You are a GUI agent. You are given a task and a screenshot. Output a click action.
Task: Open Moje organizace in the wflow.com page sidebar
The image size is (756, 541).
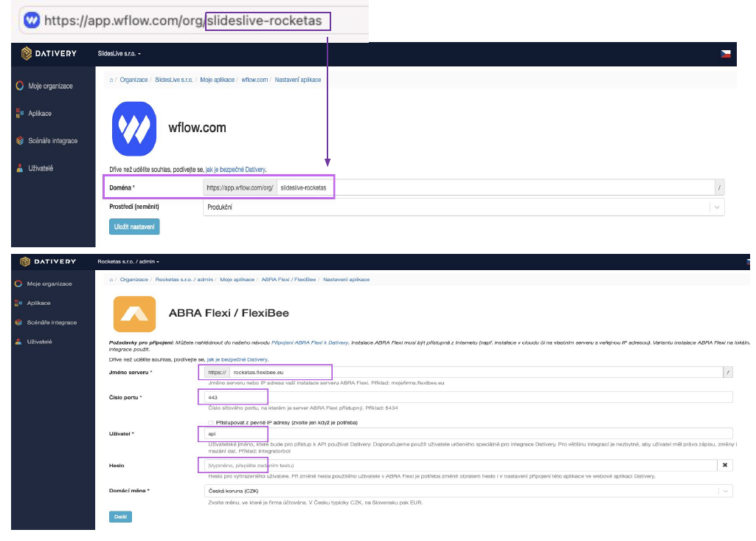pos(44,86)
